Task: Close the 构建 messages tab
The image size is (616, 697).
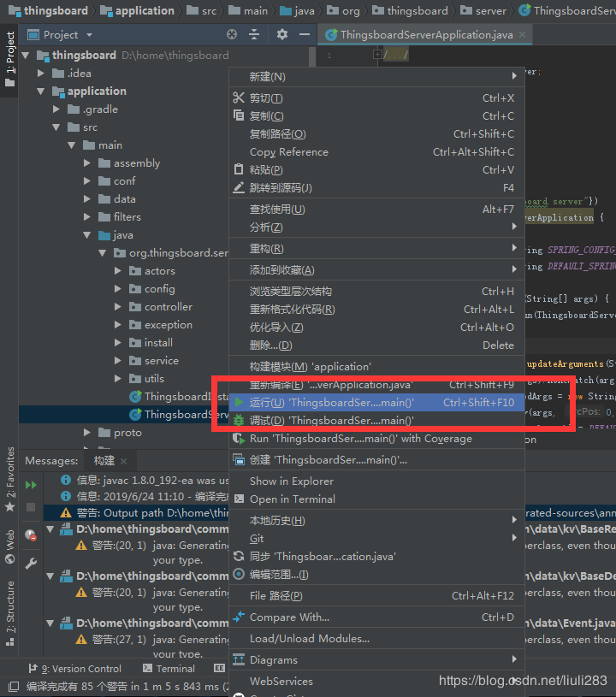Action: pos(124,462)
